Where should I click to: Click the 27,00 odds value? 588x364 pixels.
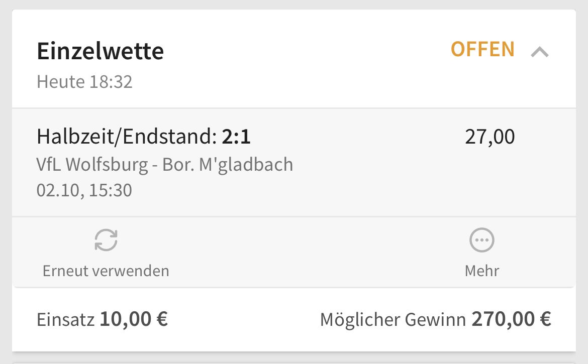click(x=490, y=137)
